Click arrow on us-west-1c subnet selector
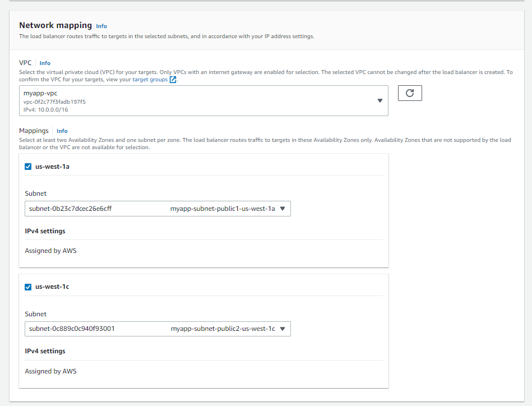The image size is (532, 406). tap(283, 329)
